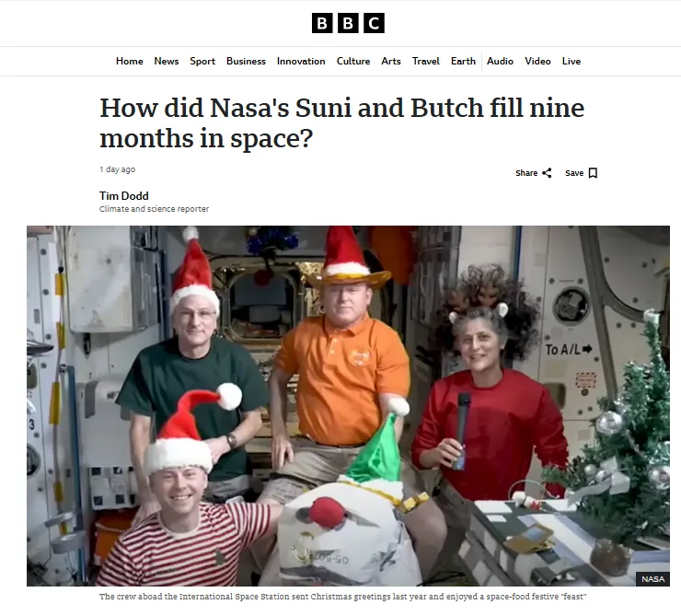Screen dimensions: 681x616
Task: Click the bookmark icon beside Save
Action: click(593, 173)
